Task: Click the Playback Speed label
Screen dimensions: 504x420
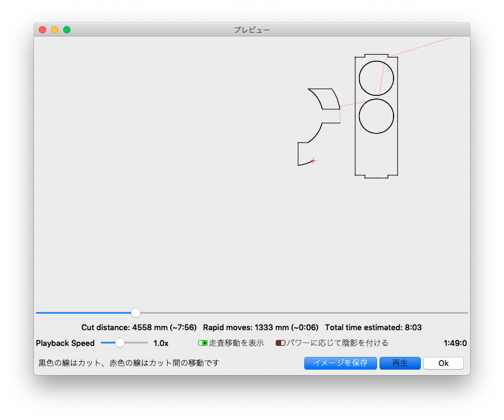Action: point(65,343)
